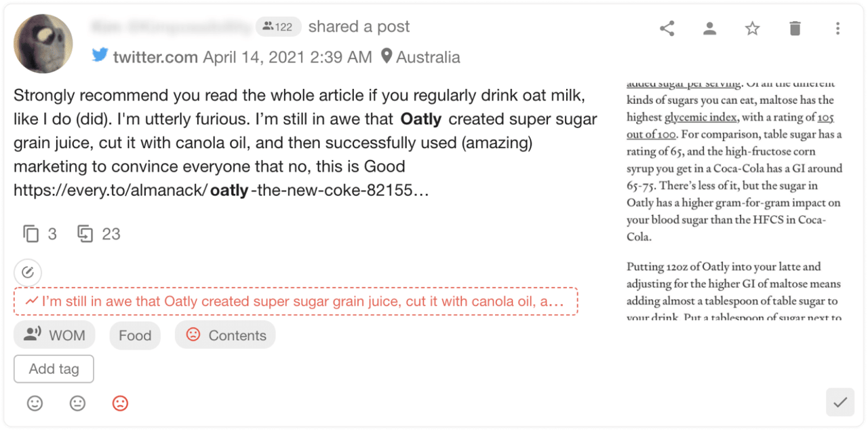Set sentiment to positive smiley face

[35, 403]
